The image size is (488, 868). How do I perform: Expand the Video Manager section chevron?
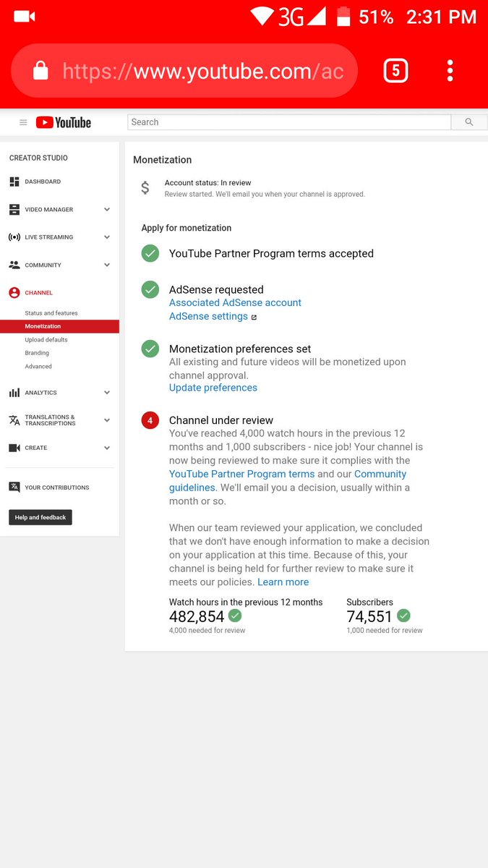coord(107,210)
